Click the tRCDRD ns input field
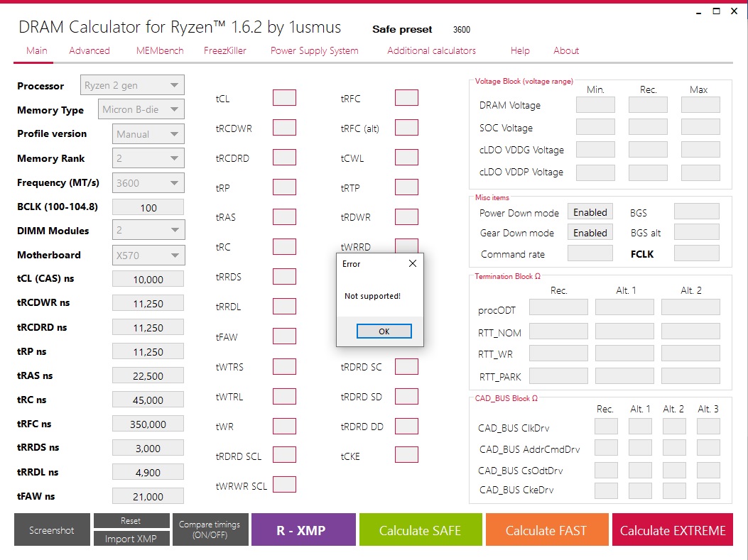 (x=148, y=328)
